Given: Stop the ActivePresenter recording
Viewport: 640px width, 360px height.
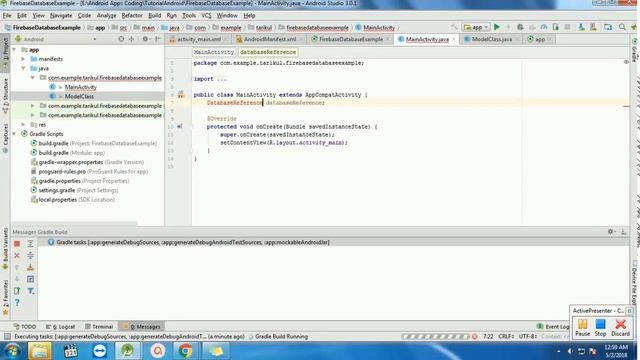Looking at the screenshot, I should coord(600,328).
